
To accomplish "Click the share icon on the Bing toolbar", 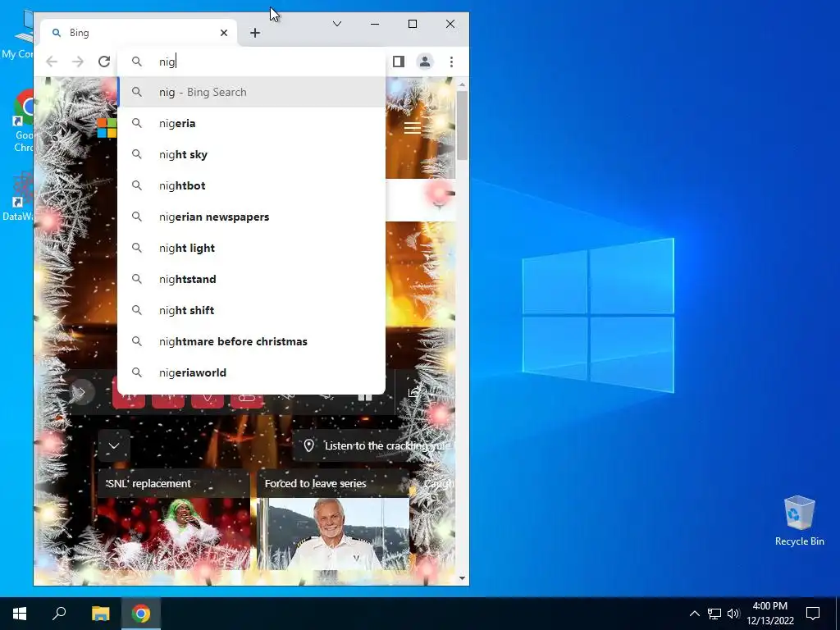I will [414, 392].
